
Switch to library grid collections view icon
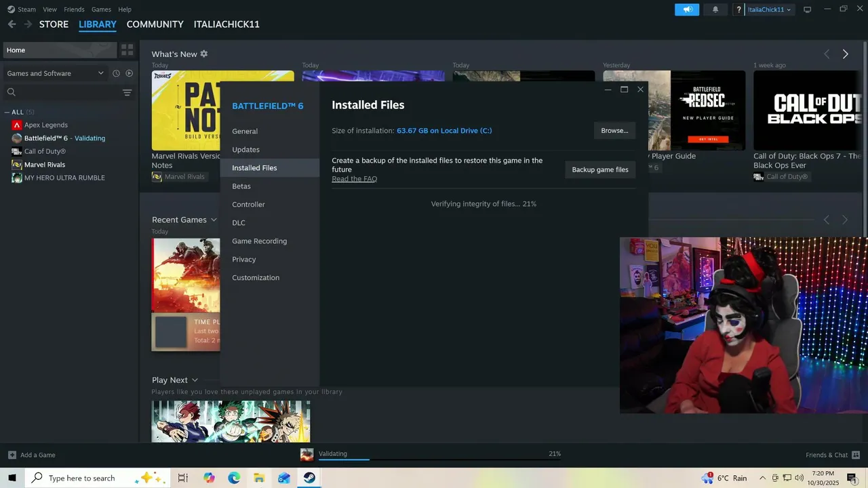click(127, 50)
